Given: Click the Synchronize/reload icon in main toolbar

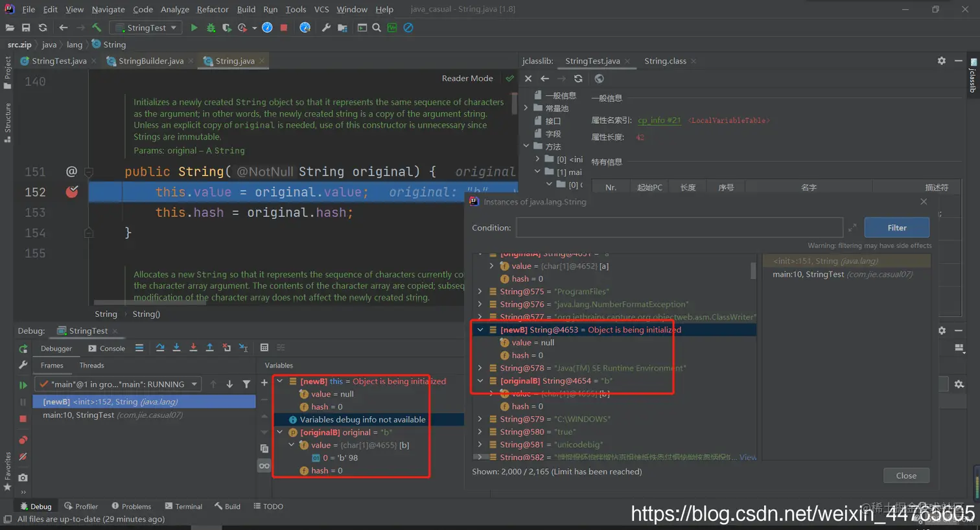Looking at the screenshot, I should (43, 28).
